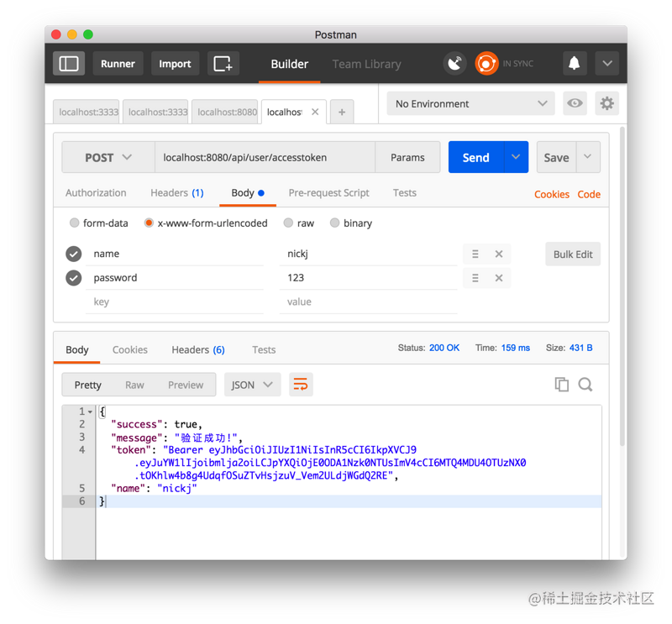672x624 pixels.
Task: Select the first localhost:3333 tab
Action: pyautogui.click(x=87, y=113)
